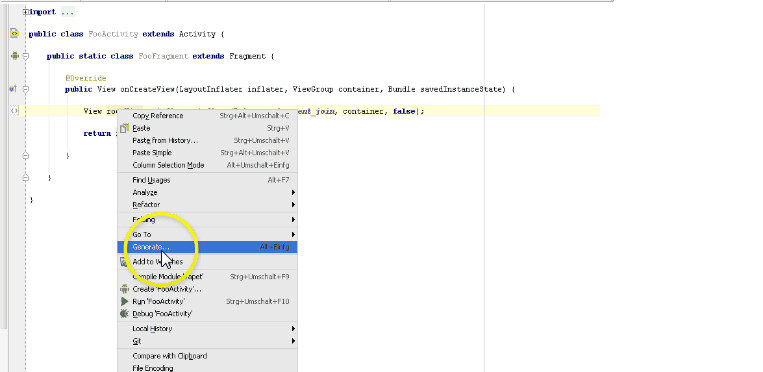Click the Android gutter icon beside FooFragment
Screen dimensions: 763x372
click(x=15, y=56)
